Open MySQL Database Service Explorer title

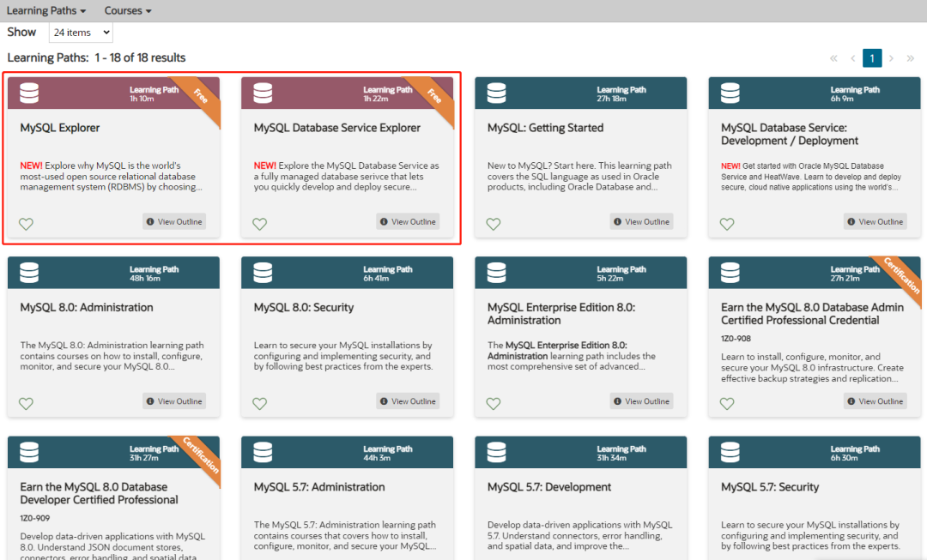point(337,128)
